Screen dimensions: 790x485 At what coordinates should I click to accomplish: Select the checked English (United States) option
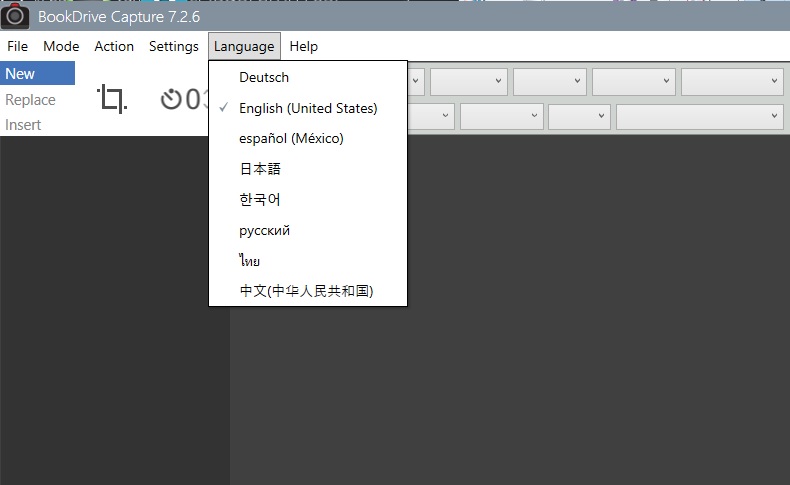[x=308, y=108]
